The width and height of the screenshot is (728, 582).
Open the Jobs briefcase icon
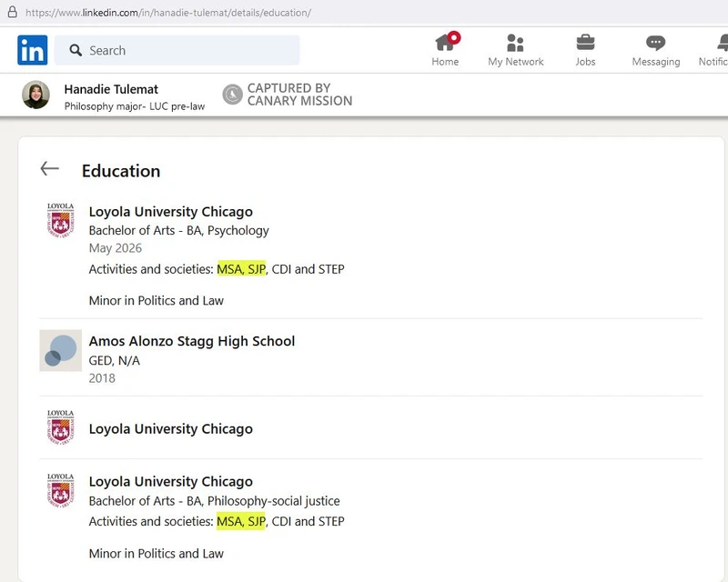click(585, 43)
